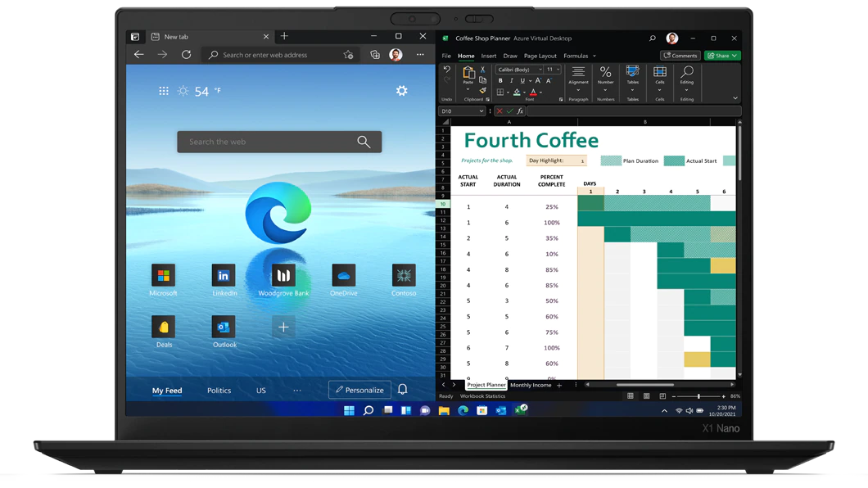Click the Personalize button in Edge

pyautogui.click(x=359, y=390)
